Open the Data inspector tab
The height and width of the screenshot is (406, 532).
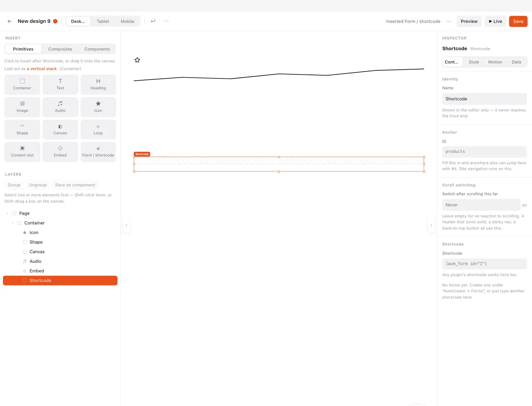coord(516,62)
